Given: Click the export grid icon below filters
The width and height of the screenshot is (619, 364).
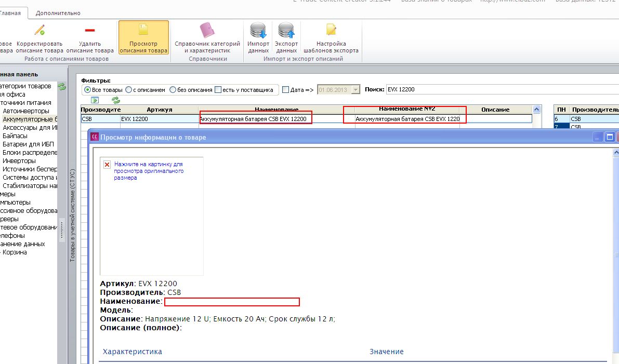Looking at the screenshot, I should click(95, 100).
